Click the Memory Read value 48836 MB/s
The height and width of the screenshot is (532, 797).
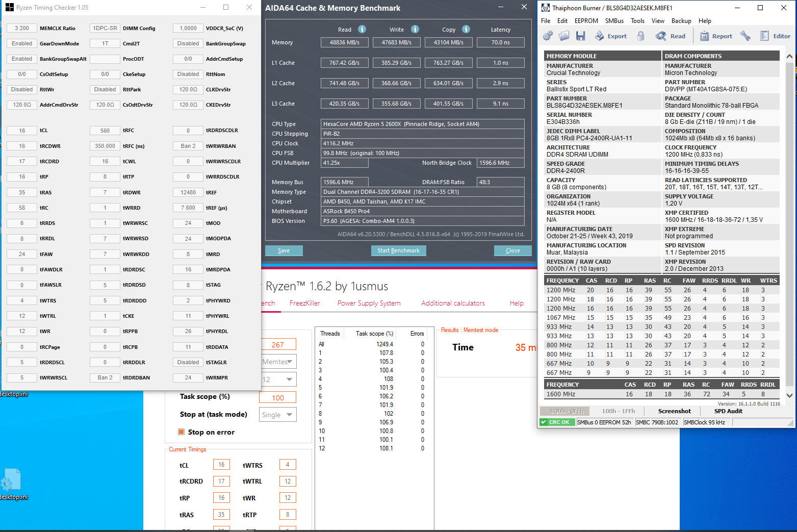(x=345, y=42)
